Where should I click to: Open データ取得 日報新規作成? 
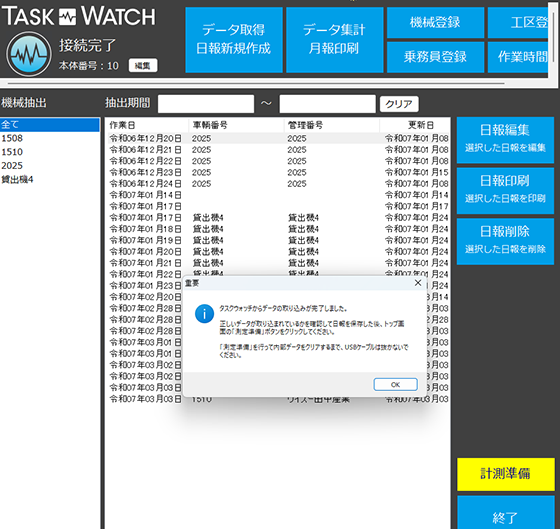click(234, 40)
